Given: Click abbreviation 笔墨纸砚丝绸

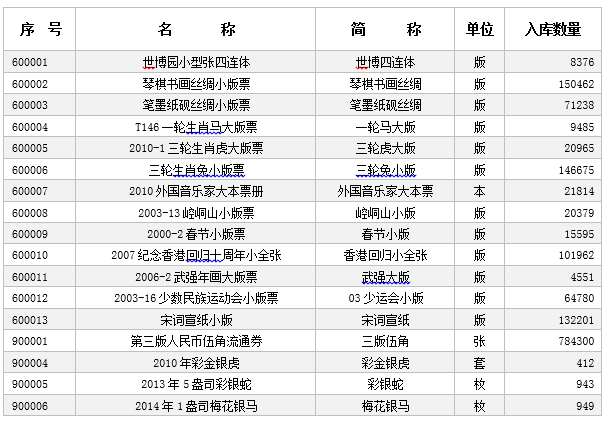Looking at the screenshot, I should pyautogui.click(x=385, y=105).
